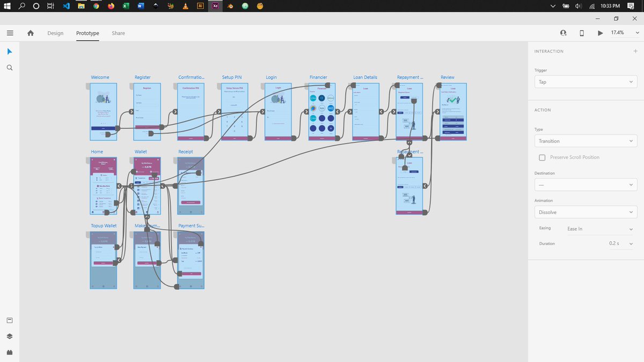Launch Visual Studio Code from taskbar
644x362 pixels.
tap(67, 6)
